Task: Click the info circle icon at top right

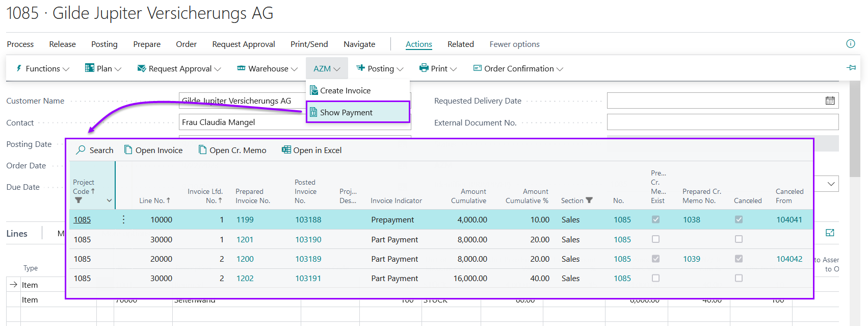Action: [851, 44]
